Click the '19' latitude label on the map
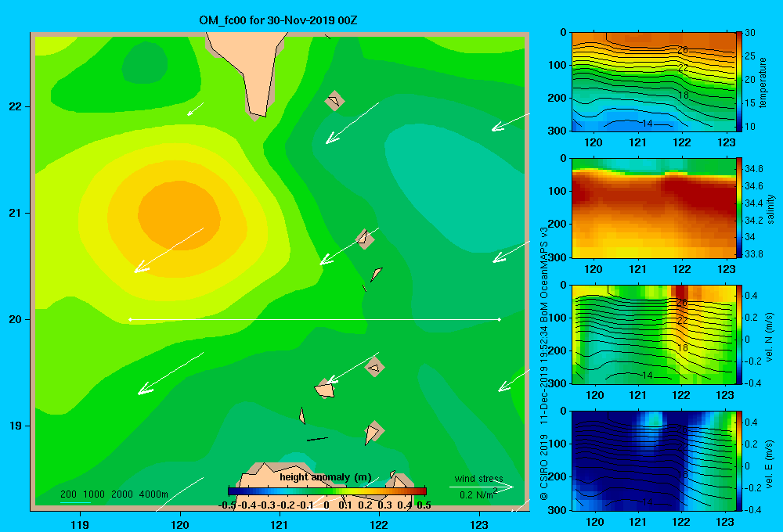 (16, 426)
